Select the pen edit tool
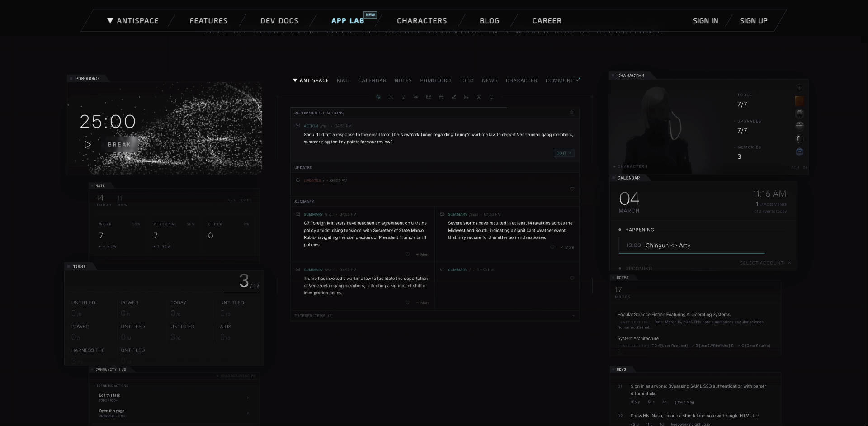 pyautogui.click(x=454, y=97)
